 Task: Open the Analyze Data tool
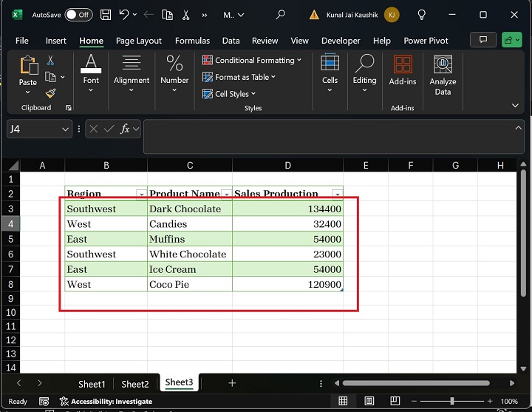click(x=443, y=75)
